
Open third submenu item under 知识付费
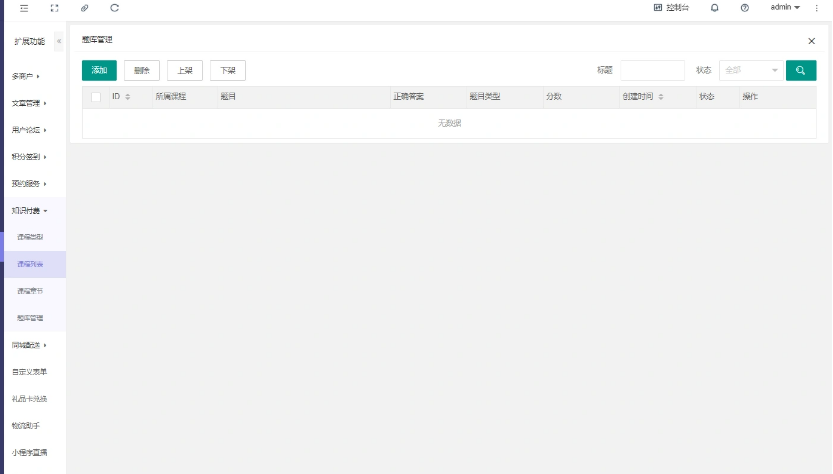point(30,291)
